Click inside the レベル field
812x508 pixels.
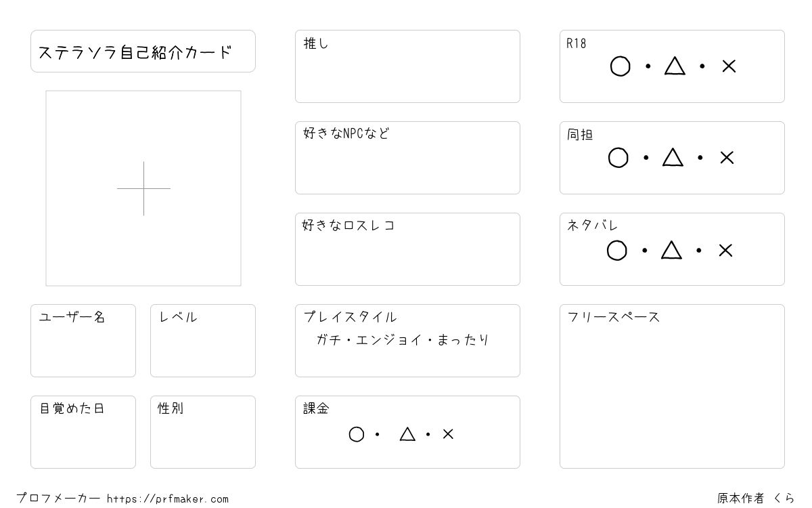click(x=203, y=341)
